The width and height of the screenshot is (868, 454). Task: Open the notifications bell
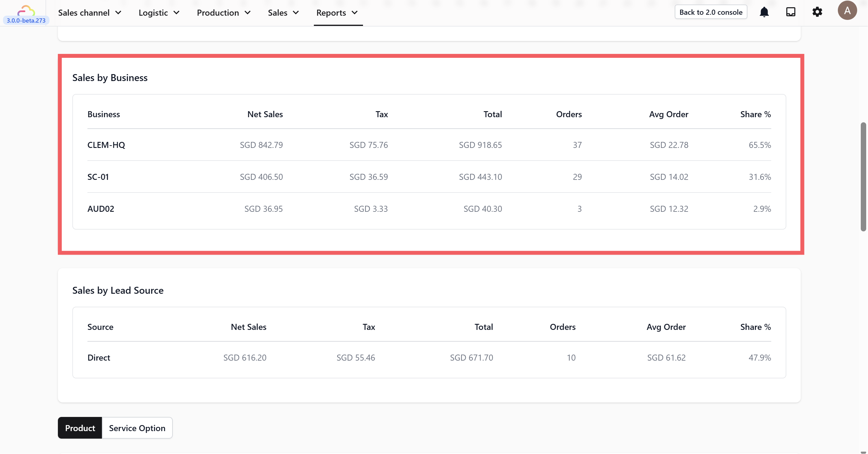764,12
